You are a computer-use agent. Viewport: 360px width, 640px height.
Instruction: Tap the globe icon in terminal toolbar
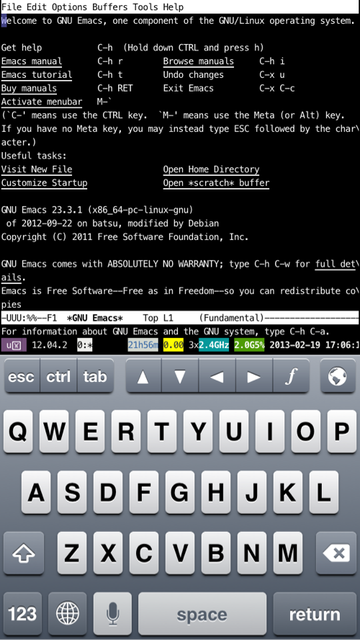tap(338, 376)
